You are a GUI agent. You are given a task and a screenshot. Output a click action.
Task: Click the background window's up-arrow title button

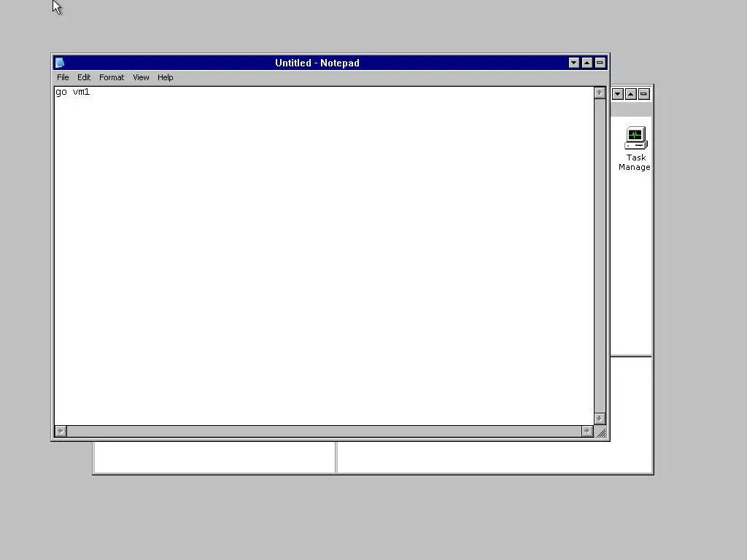[x=631, y=94]
